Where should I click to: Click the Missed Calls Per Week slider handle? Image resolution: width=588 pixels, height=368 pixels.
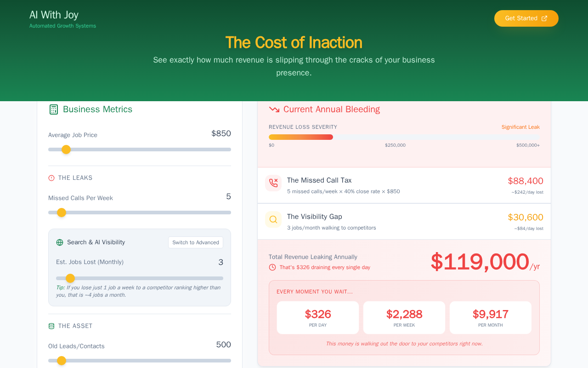[x=62, y=213]
